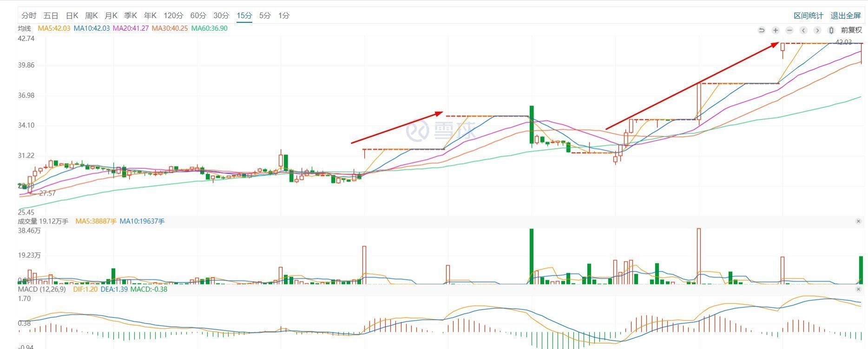Click the 均线 moving average label
Viewport: 868px width, 349px height.
[x=25, y=28]
